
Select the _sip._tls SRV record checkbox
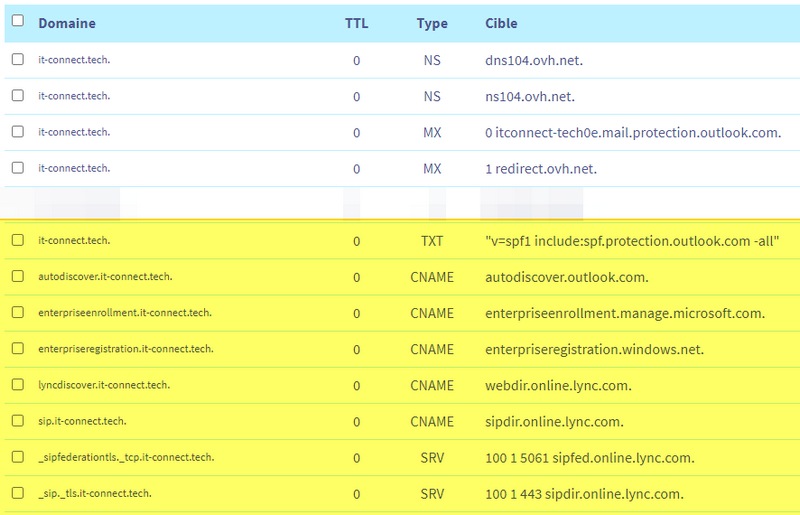17,493
